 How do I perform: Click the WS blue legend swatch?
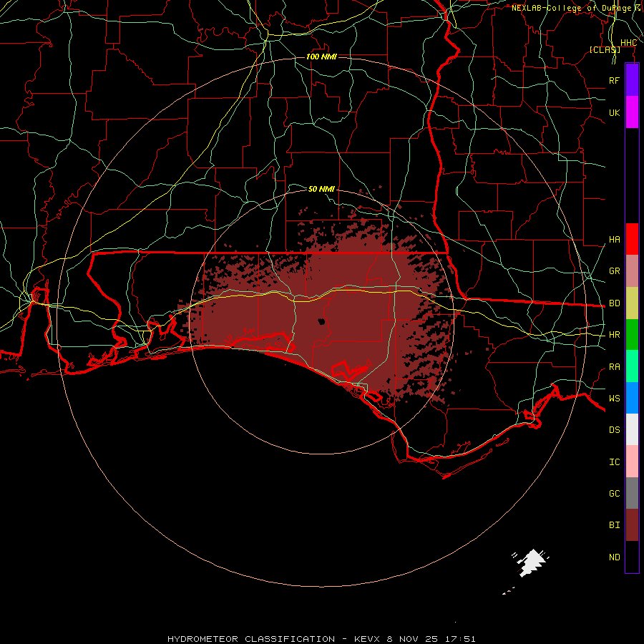632,398
